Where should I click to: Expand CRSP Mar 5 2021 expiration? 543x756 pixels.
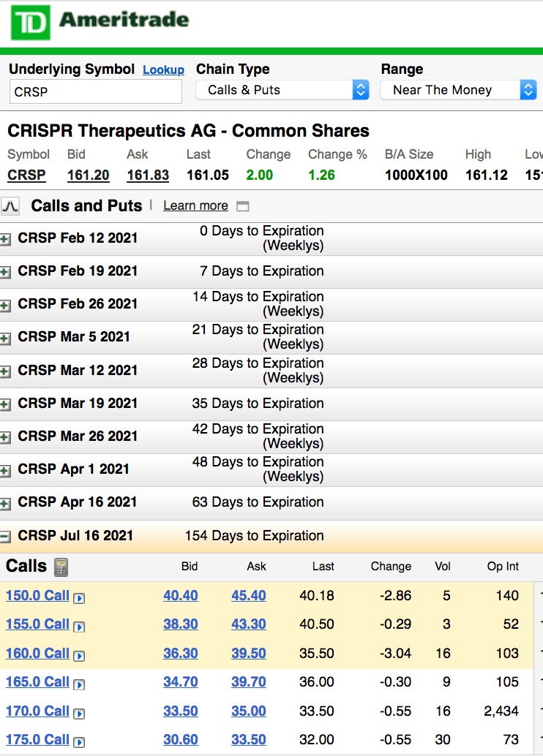[x=5, y=338]
